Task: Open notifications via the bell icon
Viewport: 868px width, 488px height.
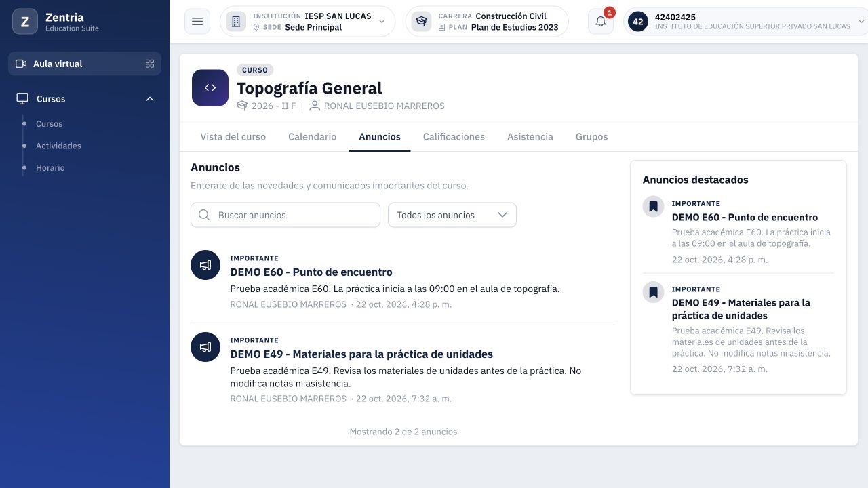Action: 601,22
